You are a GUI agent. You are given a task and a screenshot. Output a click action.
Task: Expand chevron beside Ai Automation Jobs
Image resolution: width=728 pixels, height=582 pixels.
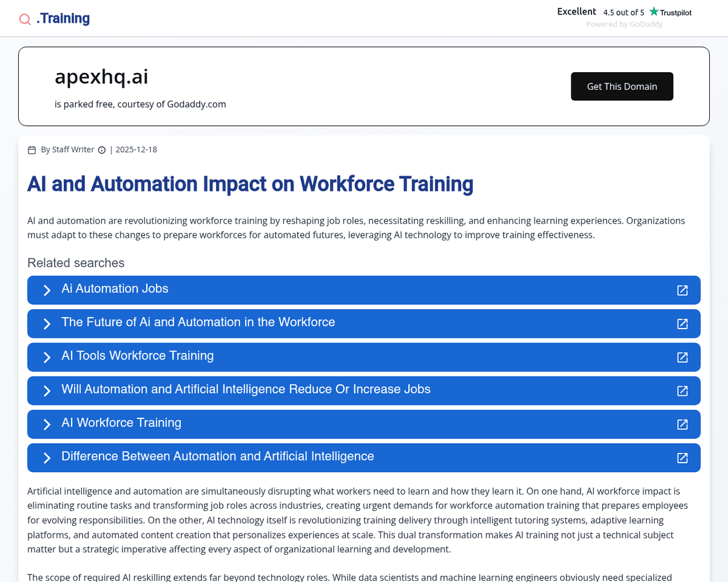[47, 290]
